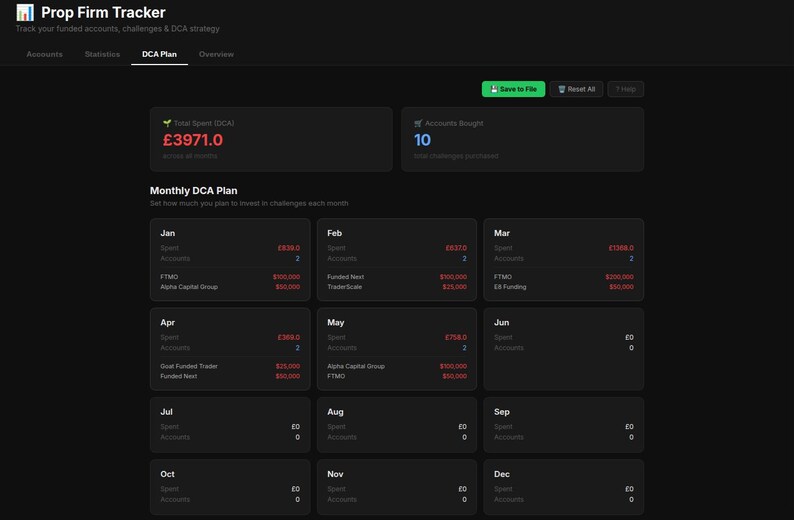Switch to the Statistics tab

(x=102, y=54)
